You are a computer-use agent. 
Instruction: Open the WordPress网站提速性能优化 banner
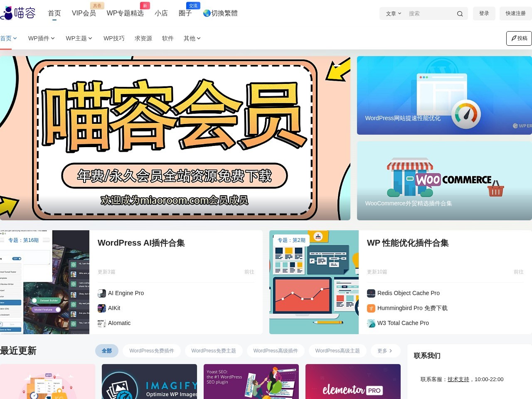coord(444,95)
